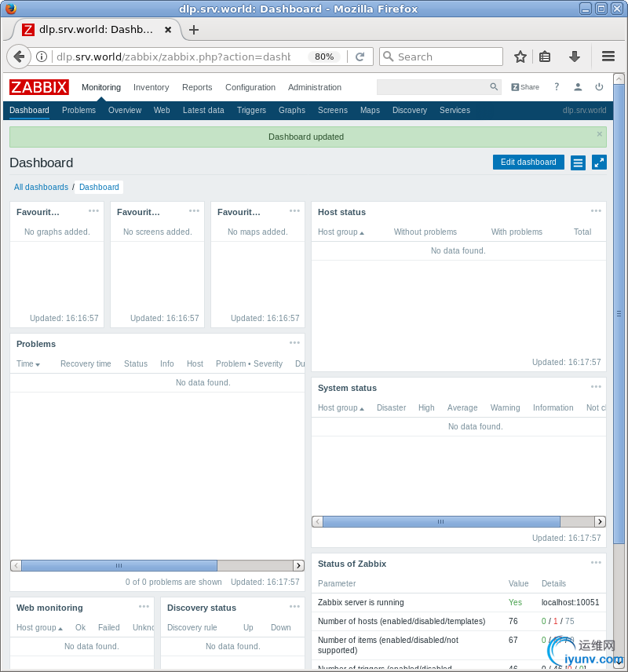The height and width of the screenshot is (672, 628).
Task: Click right arrow of Problems widget scrollbar
Action: [x=299, y=566]
